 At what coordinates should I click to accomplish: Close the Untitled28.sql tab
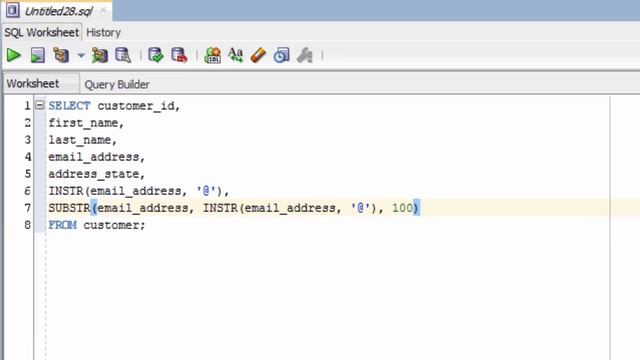click(103, 10)
